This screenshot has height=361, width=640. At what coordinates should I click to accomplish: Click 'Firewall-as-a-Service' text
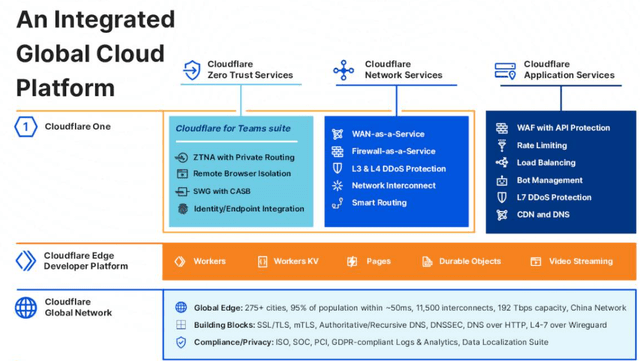pos(393,151)
